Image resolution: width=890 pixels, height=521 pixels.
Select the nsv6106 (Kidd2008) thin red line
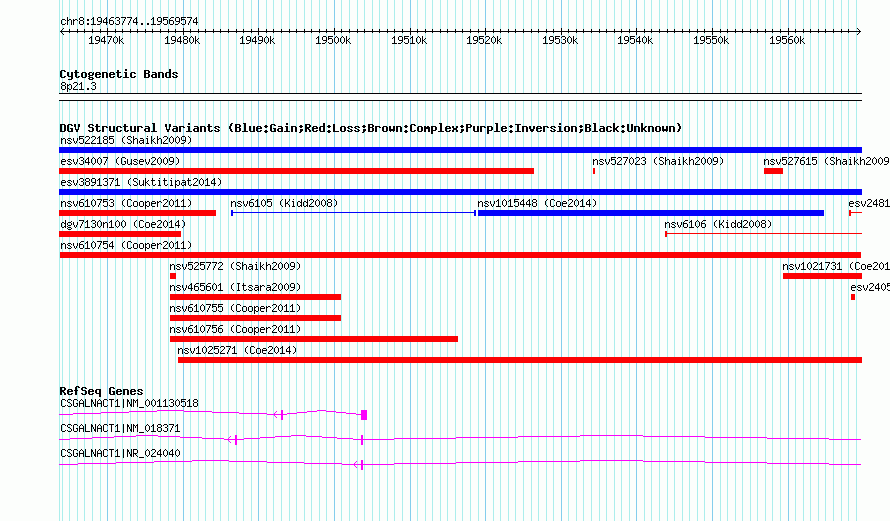pyautogui.click(x=763, y=233)
